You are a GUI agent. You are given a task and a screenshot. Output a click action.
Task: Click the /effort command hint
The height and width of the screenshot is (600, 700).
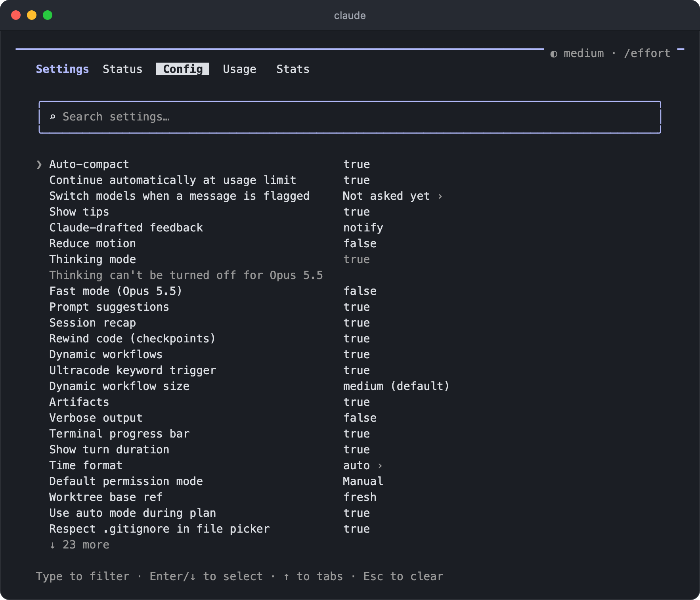tap(647, 54)
